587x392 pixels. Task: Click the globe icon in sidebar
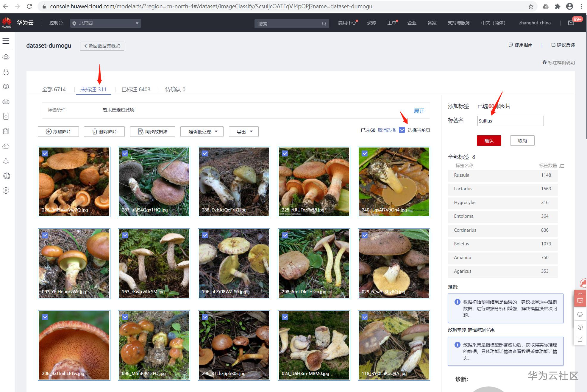point(6,176)
